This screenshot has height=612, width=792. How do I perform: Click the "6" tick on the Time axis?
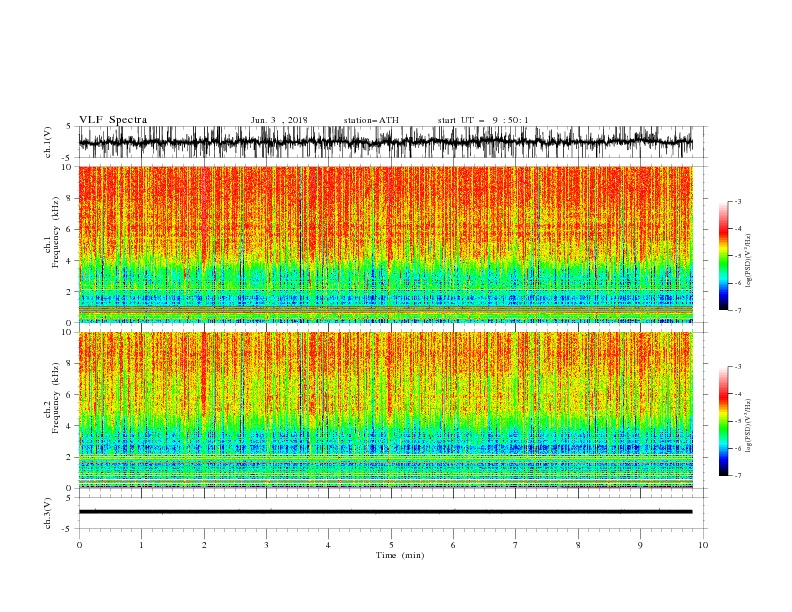click(x=453, y=545)
